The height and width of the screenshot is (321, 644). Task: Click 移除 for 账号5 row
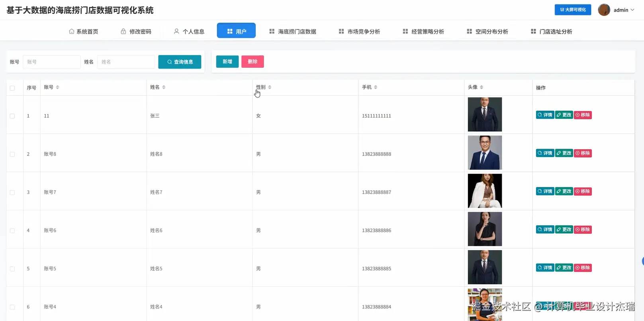[x=583, y=268]
